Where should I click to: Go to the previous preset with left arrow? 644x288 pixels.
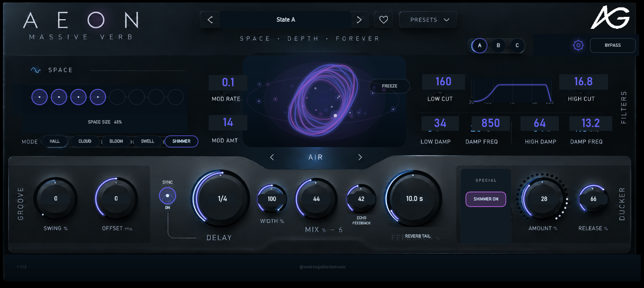(x=210, y=20)
